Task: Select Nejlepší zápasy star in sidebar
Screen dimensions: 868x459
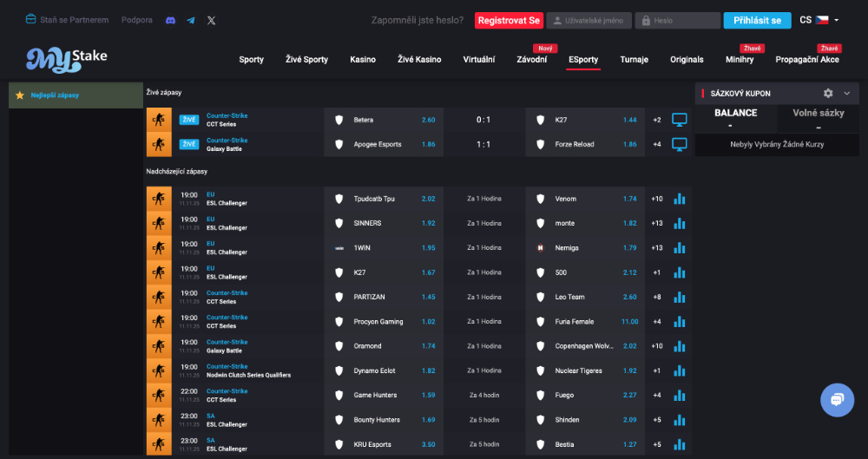Action: point(20,95)
